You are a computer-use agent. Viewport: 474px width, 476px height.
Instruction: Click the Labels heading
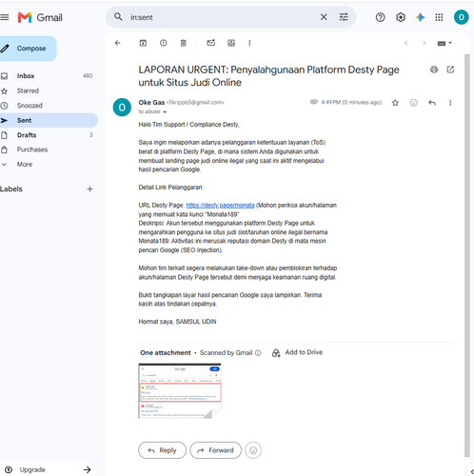(11, 189)
